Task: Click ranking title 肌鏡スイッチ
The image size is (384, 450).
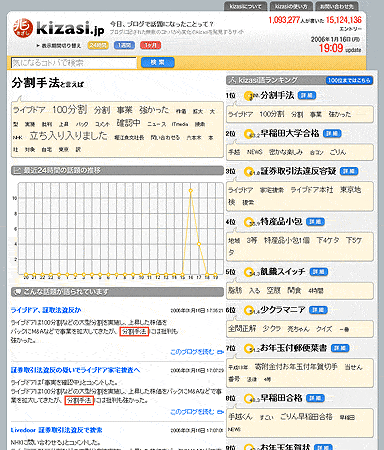Action: [283, 272]
